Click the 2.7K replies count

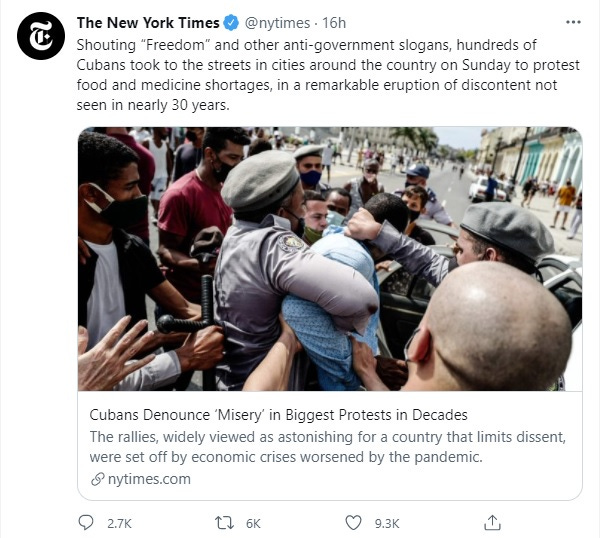click(x=119, y=524)
